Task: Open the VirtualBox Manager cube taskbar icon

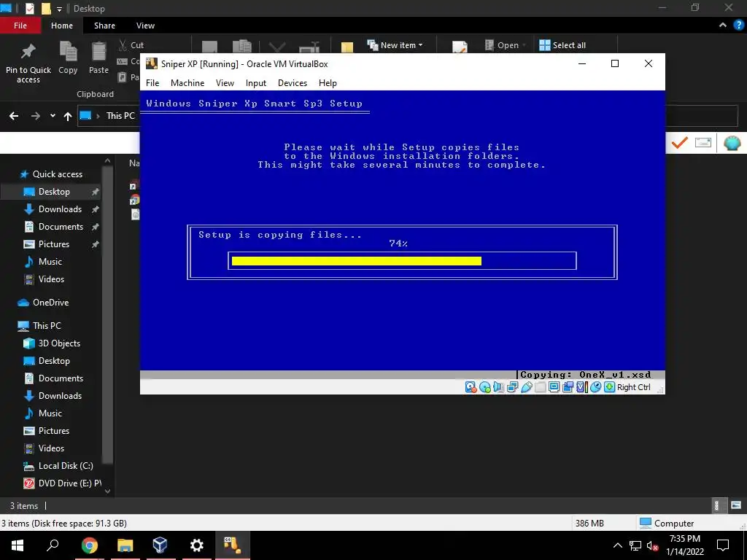Action: pos(160,545)
